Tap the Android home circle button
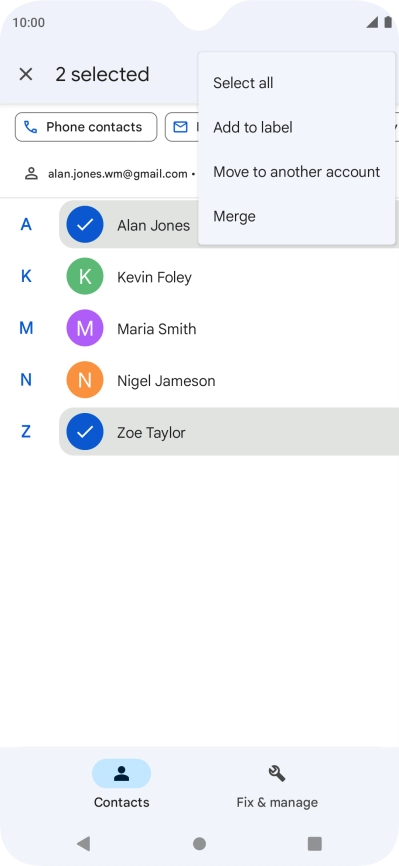399x866 pixels. 200,843
